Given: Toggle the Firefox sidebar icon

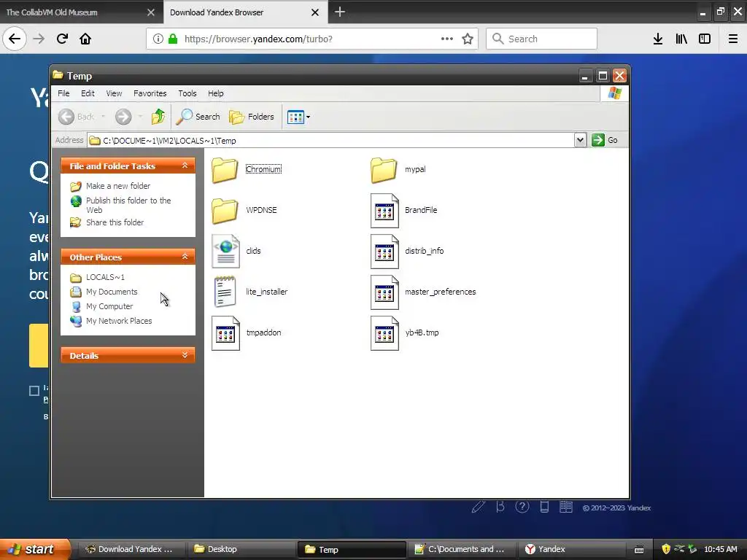Looking at the screenshot, I should (x=705, y=39).
